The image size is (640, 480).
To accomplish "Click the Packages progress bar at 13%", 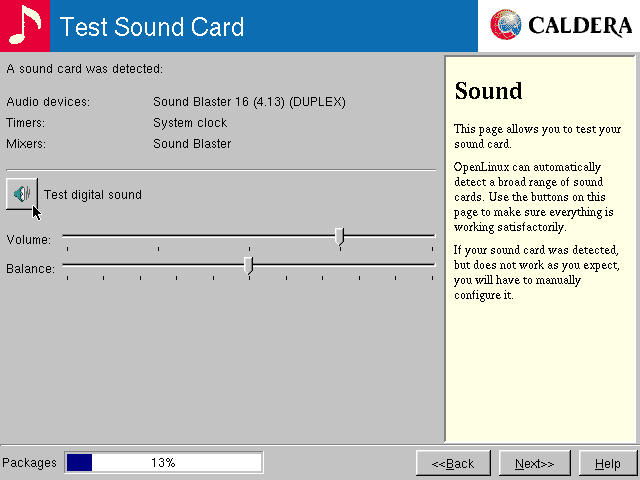I will pos(163,462).
